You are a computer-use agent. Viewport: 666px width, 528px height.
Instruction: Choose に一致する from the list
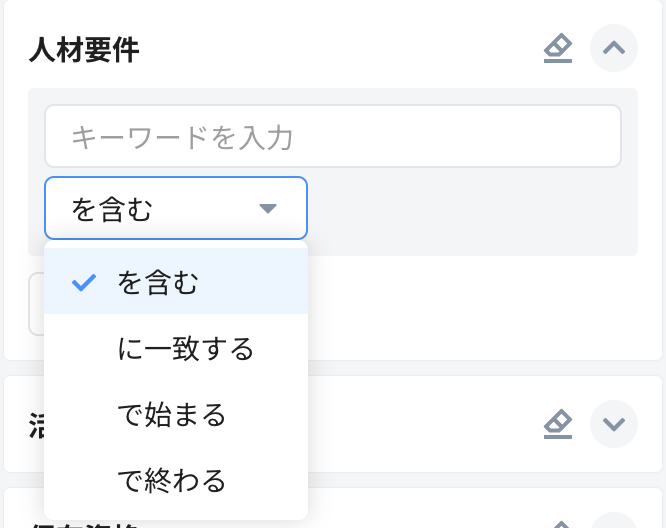point(186,348)
